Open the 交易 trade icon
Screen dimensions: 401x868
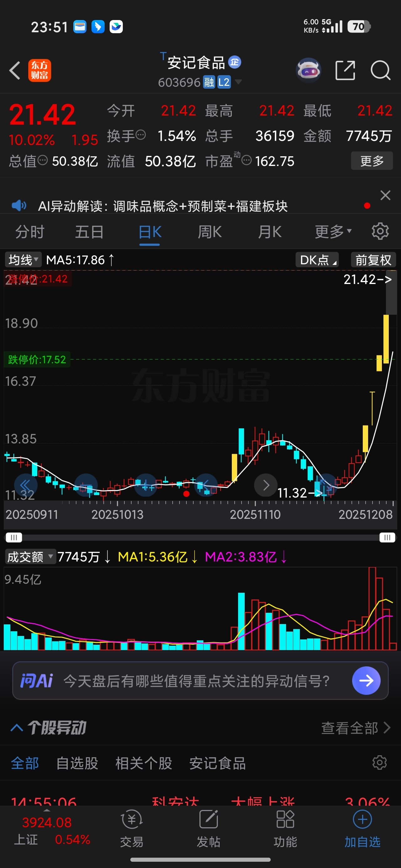132,829
